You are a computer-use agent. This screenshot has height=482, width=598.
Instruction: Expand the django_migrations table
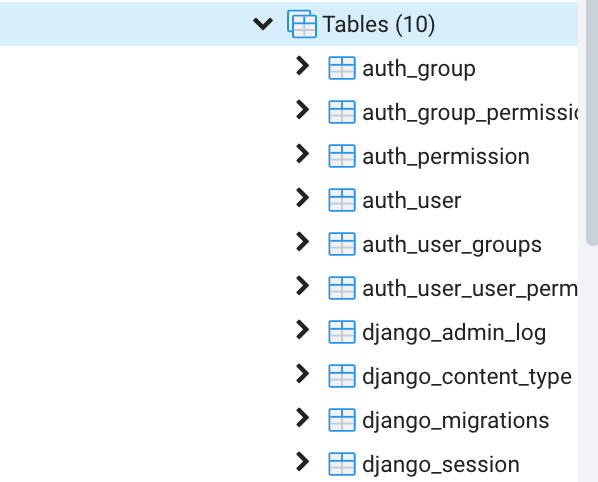pos(302,418)
